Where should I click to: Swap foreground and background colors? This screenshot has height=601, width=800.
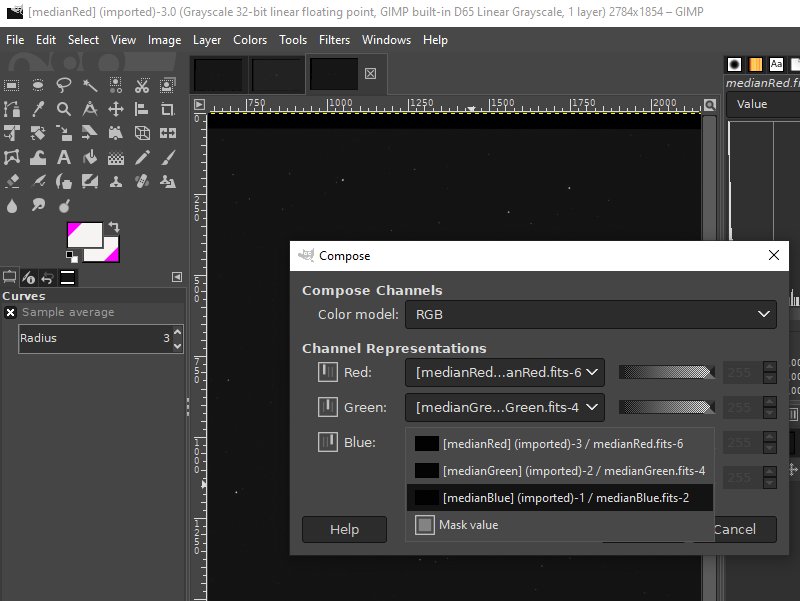tap(113, 227)
